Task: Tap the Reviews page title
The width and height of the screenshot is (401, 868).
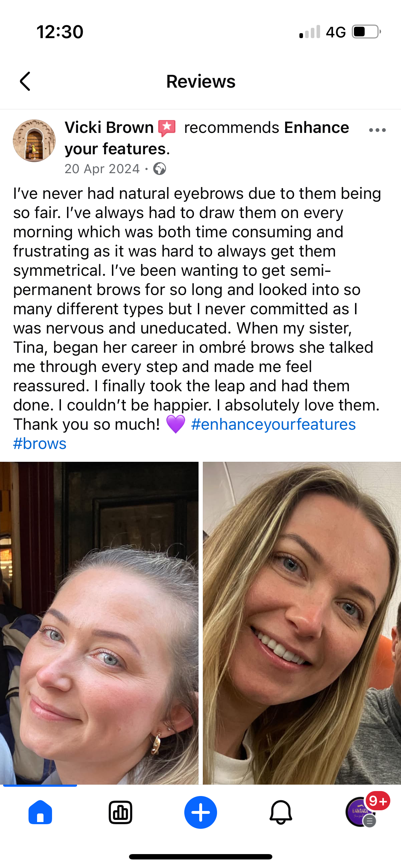Action: coord(201,82)
